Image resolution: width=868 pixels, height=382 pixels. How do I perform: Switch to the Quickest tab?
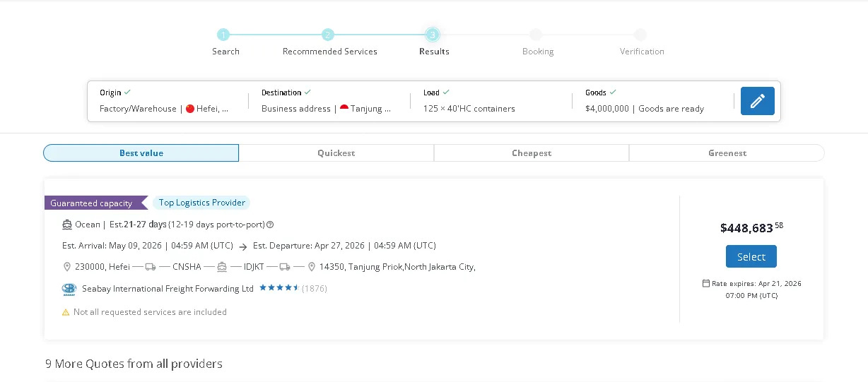tap(336, 153)
